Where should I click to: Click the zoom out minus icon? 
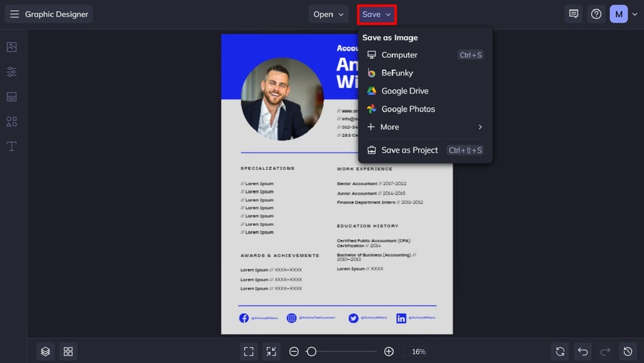coord(293,351)
